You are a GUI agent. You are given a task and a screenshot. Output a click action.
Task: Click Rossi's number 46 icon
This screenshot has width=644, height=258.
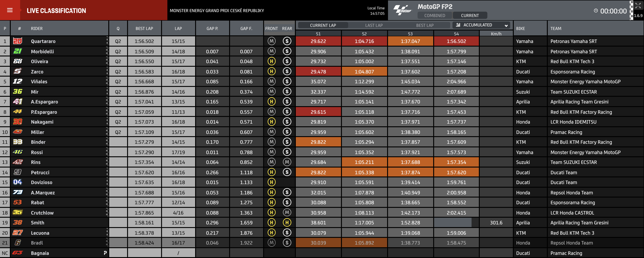point(17,152)
